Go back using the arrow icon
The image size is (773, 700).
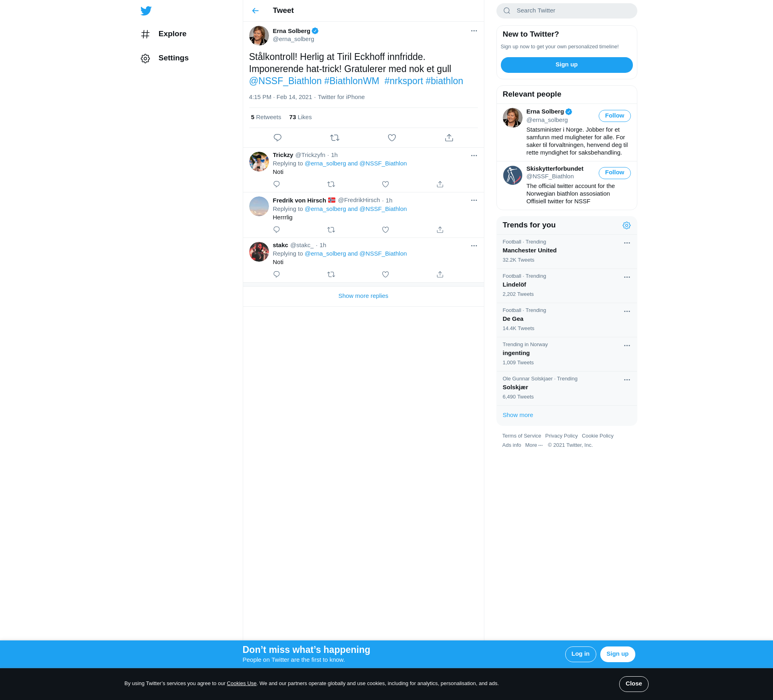pos(255,11)
